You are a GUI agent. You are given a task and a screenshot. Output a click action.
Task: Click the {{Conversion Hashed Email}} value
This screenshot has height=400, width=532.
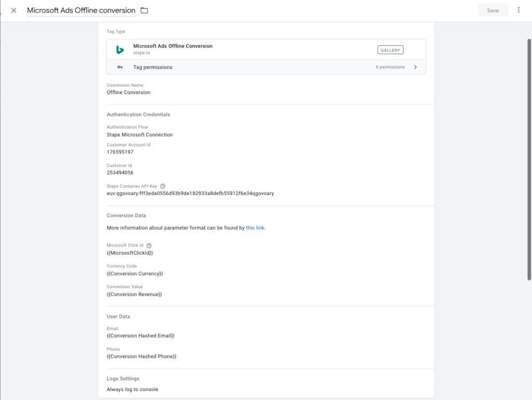(140, 336)
